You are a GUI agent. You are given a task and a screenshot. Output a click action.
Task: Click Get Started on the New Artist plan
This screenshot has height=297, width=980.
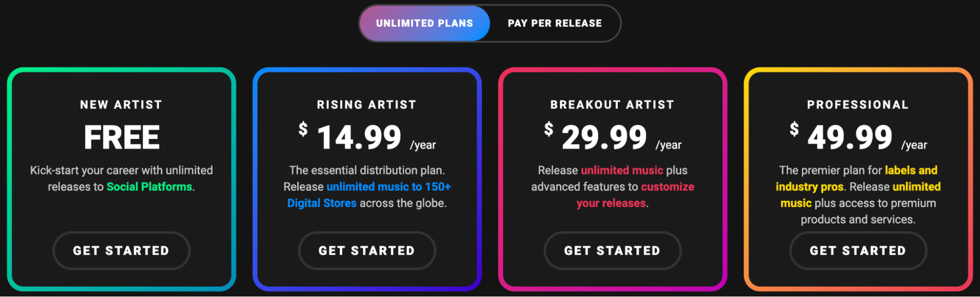(x=121, y=250)
